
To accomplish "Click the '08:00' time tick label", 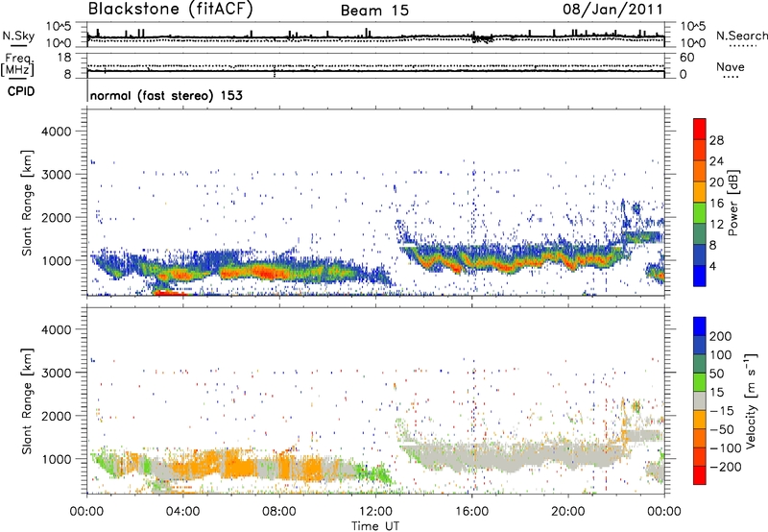I will 279,512.
